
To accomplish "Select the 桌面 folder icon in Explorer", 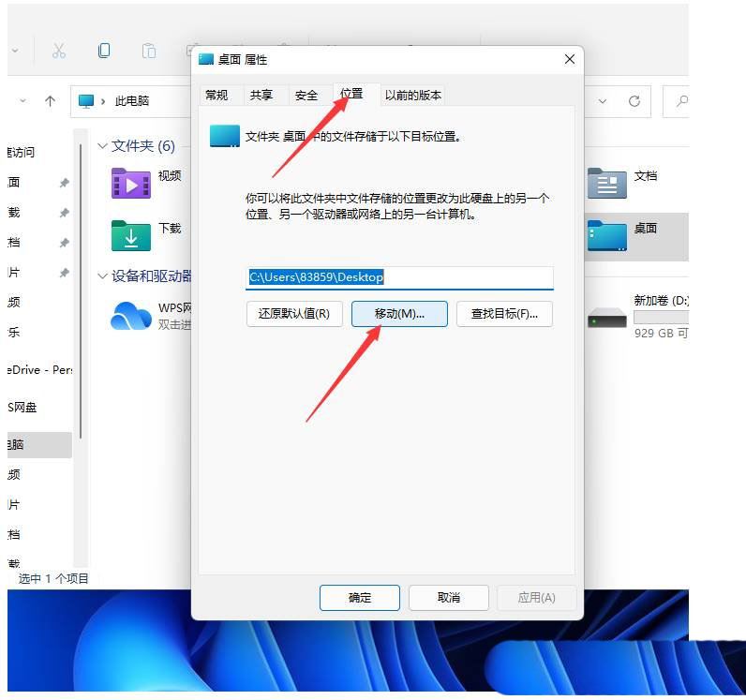I will pos(607,235).
